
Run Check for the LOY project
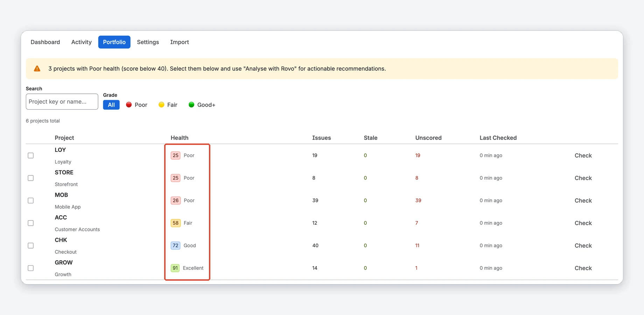(x=583, y=155)
